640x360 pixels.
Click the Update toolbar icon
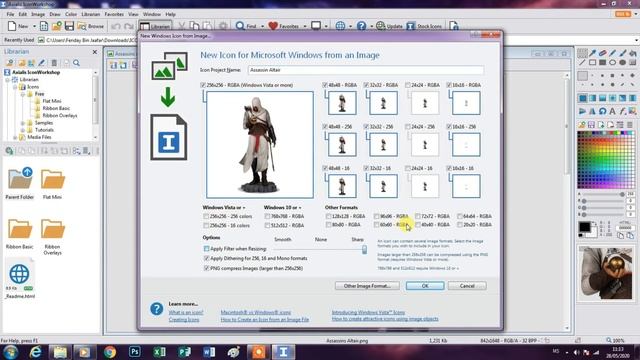[380, 26]
